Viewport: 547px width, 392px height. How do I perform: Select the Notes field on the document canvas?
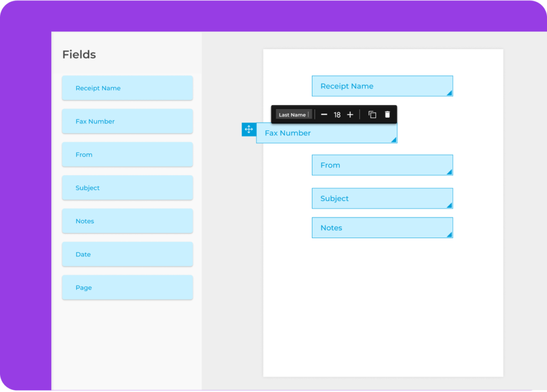point(382,228)
